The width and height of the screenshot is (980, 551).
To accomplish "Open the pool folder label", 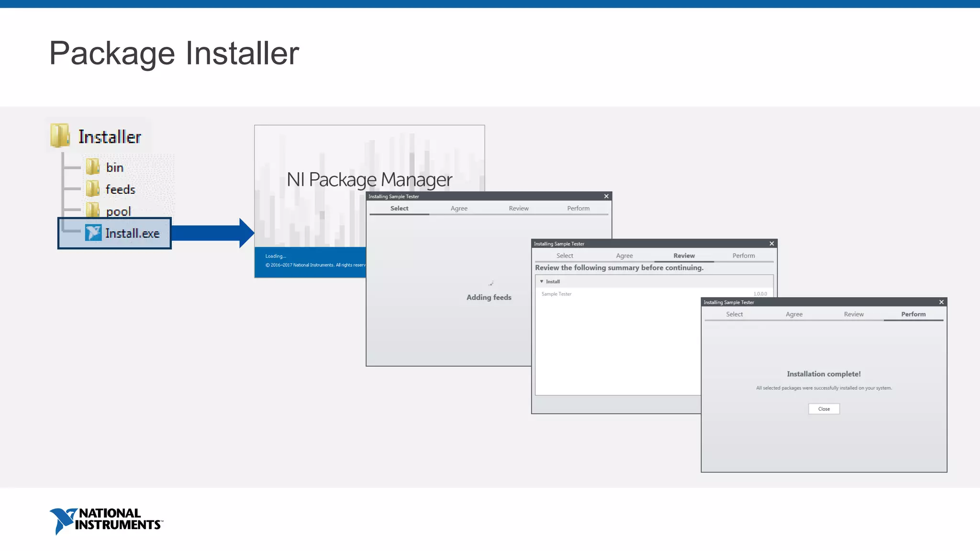I will click(x=118, y=211).
